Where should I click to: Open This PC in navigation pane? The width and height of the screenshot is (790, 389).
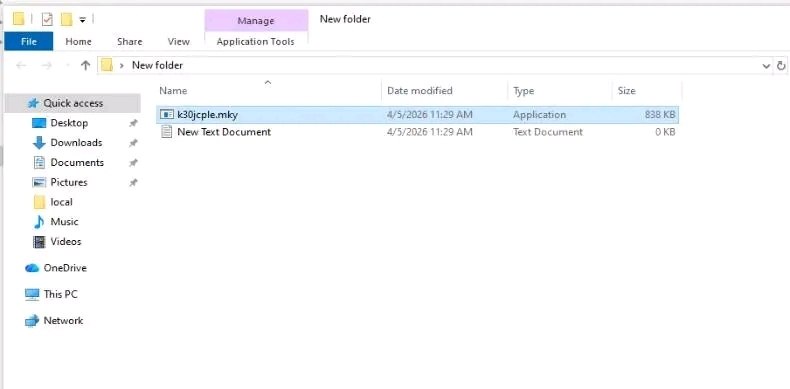pyautogui.click(x=60, y=294)
